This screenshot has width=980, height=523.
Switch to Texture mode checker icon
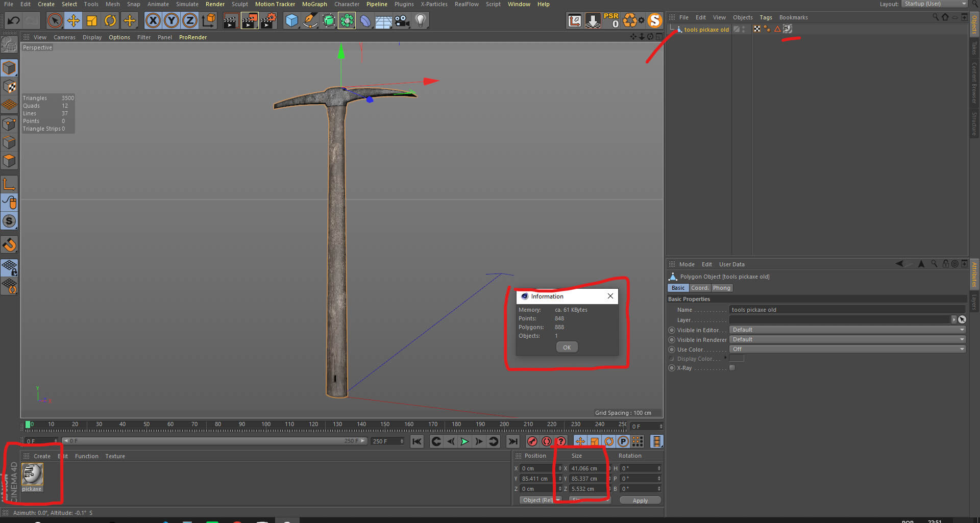[9, 86]
